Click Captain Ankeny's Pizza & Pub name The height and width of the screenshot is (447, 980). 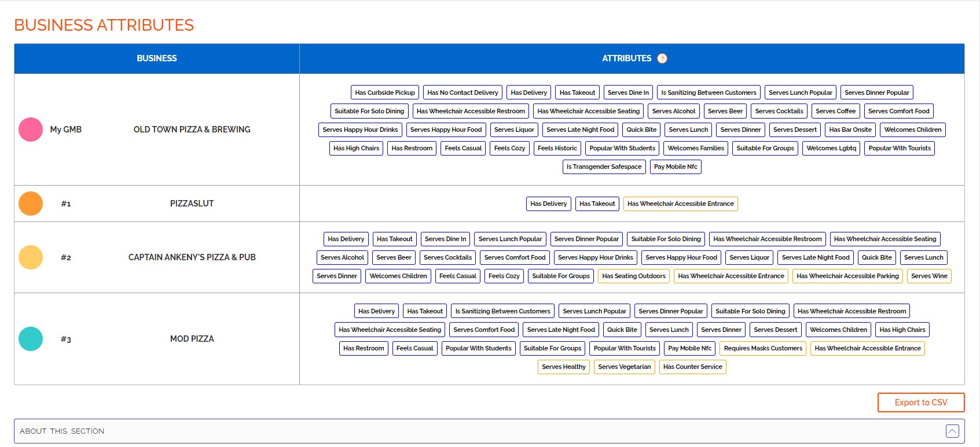click(x=192, y=257)
